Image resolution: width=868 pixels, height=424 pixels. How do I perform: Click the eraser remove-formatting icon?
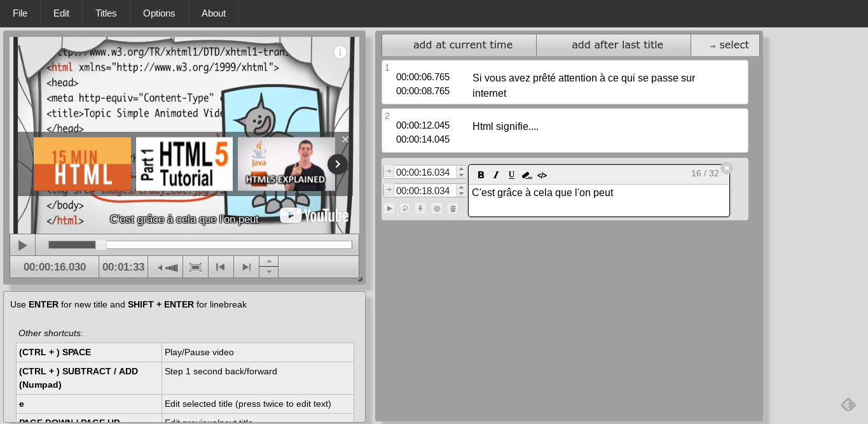[x=527, y=175]
